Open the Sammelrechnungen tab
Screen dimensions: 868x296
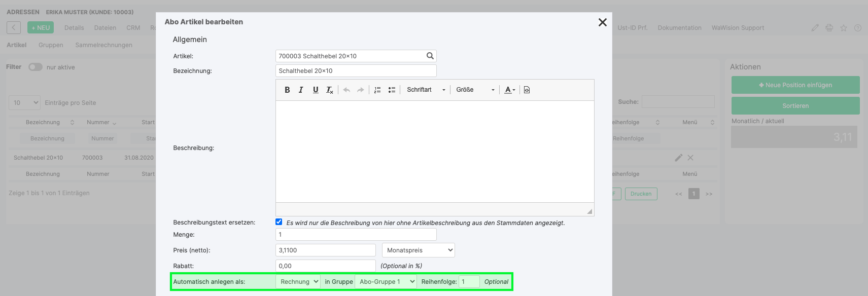[x=103, y=45]
